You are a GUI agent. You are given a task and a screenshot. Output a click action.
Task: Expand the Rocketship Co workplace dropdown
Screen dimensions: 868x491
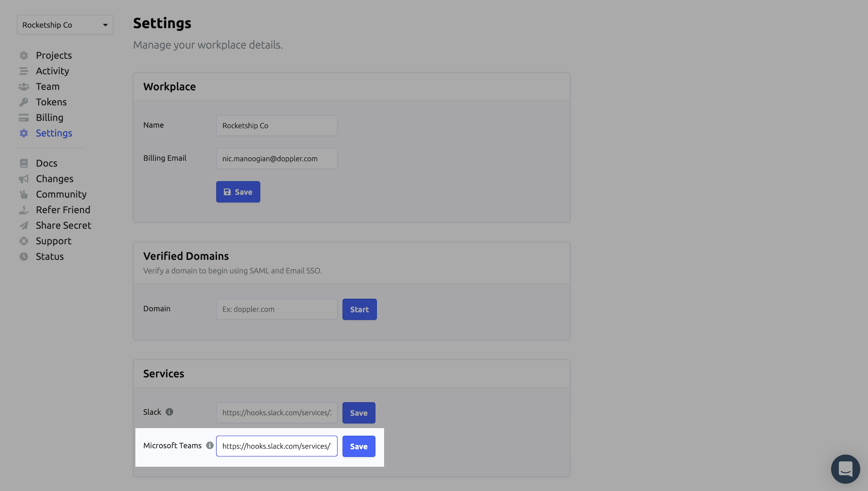click(x=65, y=25)
